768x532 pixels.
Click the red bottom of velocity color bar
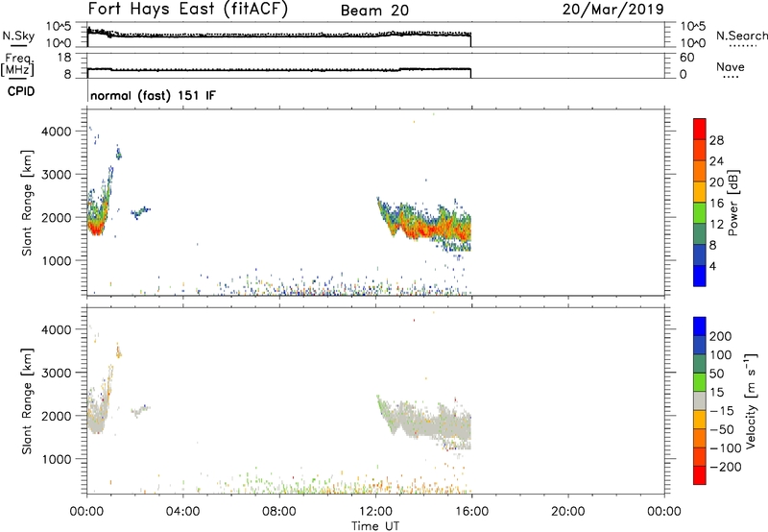(700, 475)
